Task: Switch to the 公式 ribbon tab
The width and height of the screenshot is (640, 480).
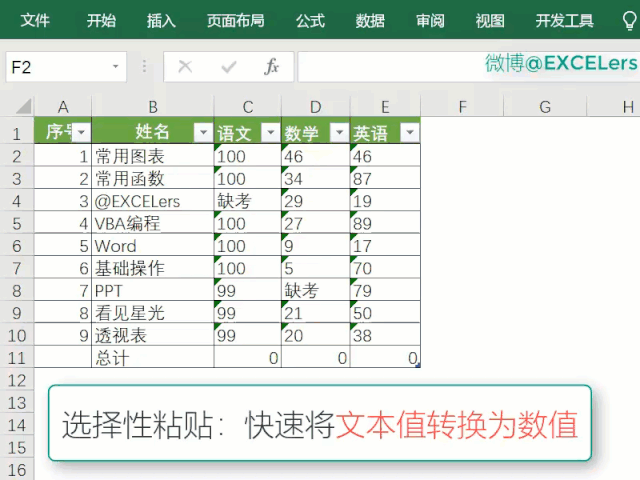Action: click(x=310, y=20)
